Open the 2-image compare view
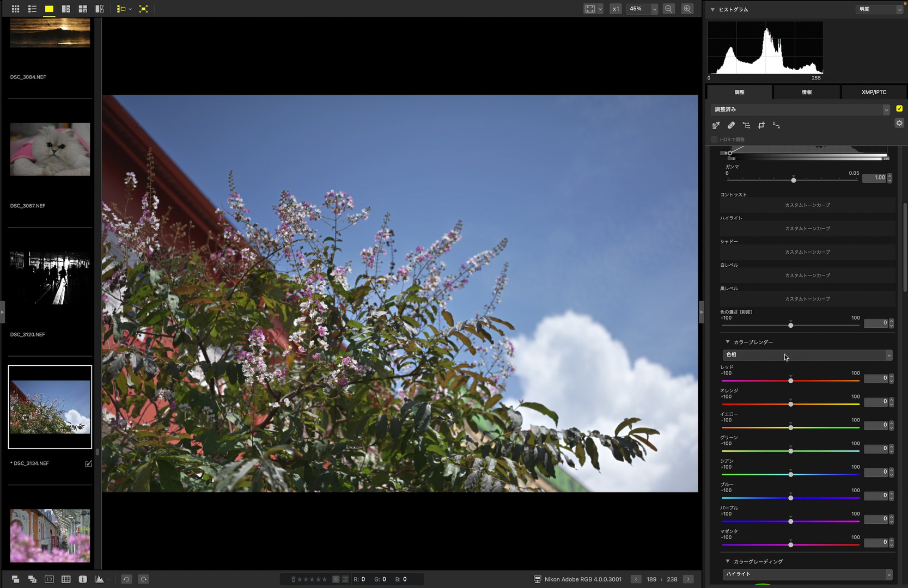Screen dimensions: 908x588 click(66, 9)
